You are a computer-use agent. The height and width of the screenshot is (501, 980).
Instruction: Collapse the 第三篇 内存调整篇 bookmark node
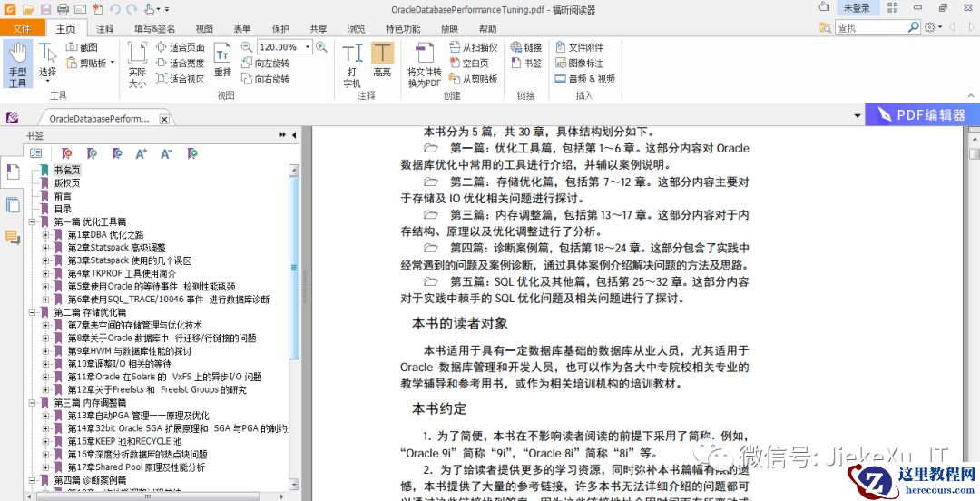click(32, 403)
